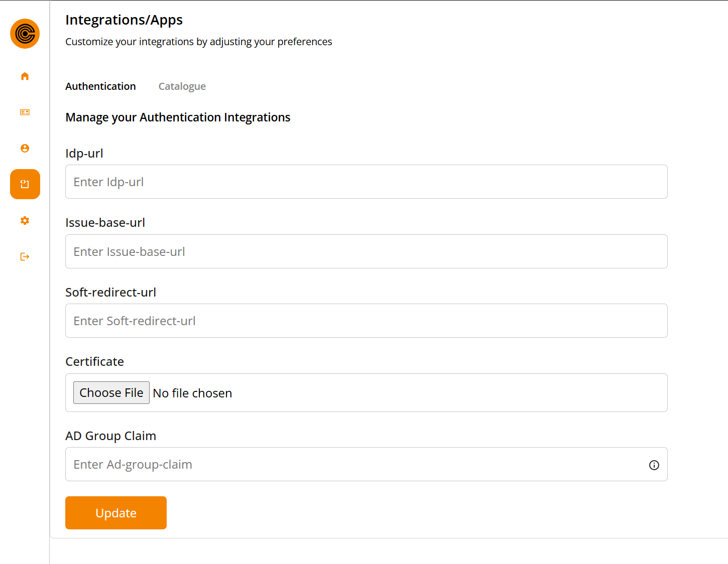Viewport: 728px width, 564px height.
Task: Click the logout icon in sidebar
Action: 25,257
